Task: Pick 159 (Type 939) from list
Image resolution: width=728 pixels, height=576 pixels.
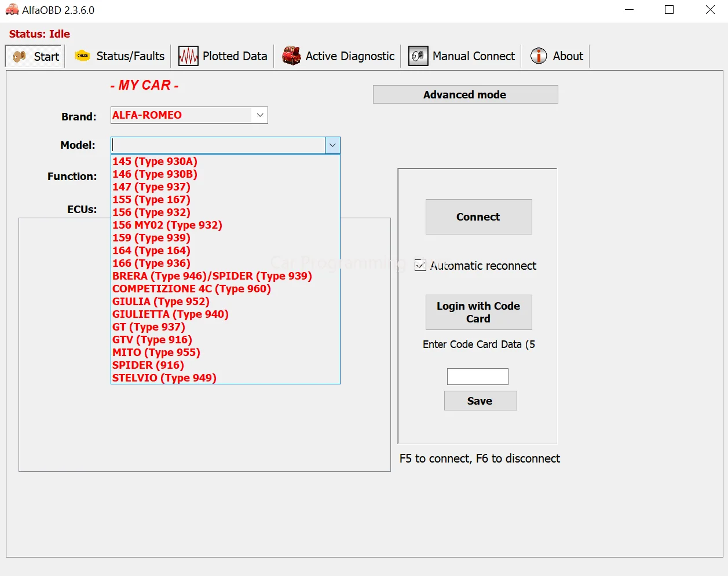Action: [225, 238]
